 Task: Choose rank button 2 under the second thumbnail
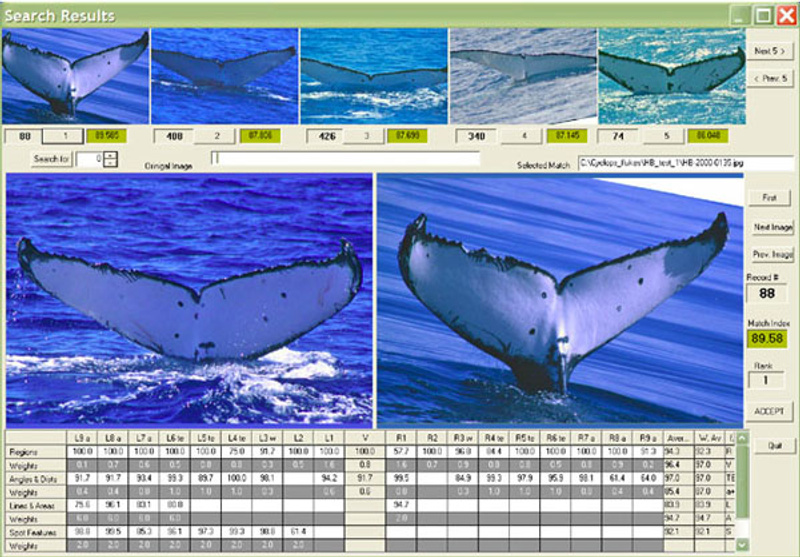(216, 136)
